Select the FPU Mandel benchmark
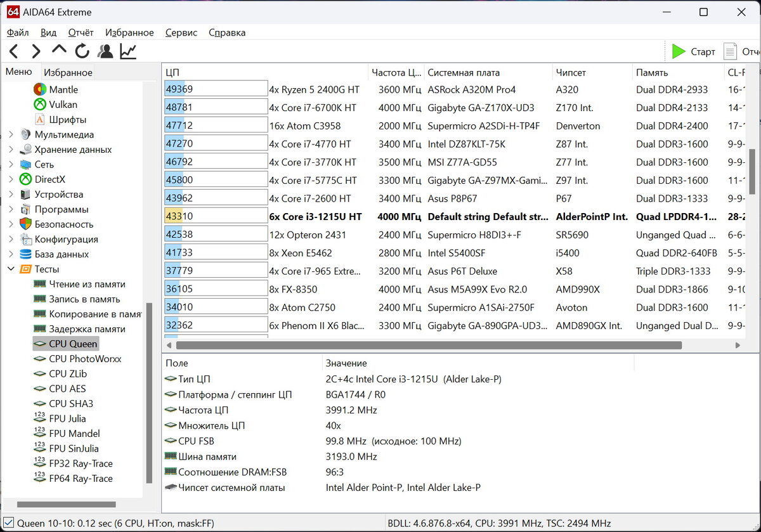Viewport: 761px width, 532px height. click(74, 434)
